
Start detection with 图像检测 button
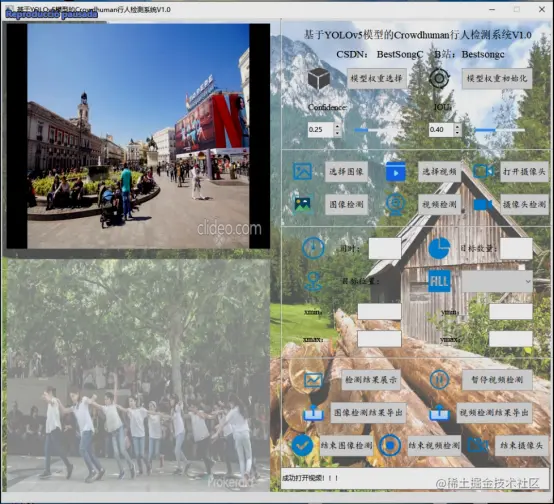[x=346, y=204]
